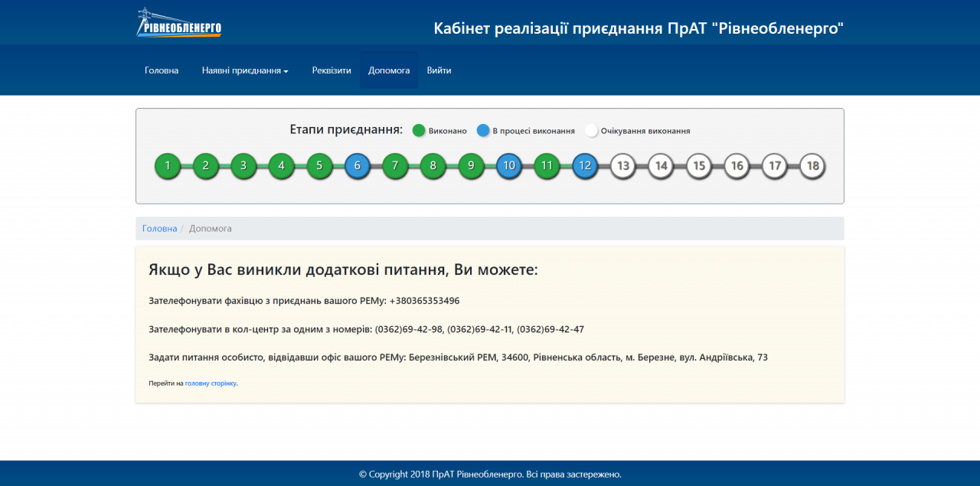This screenshot has width=980, height=486.
Task: Select stage 5 circle
Action: click(x=319, y=165)
